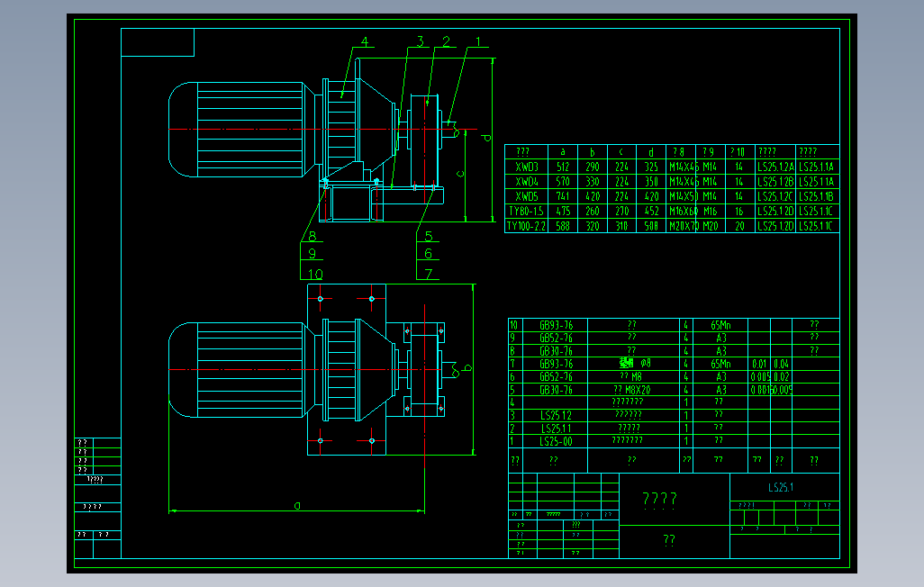The height and width of the screenshot is (587, 924).
Task: Select leader callout 1 above the shaft
Action: pyautogui.click(x=478, y=41)
